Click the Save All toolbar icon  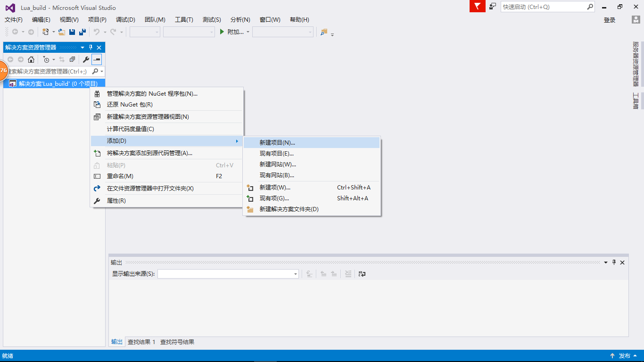pyautogui.click(x=82, y=32)
